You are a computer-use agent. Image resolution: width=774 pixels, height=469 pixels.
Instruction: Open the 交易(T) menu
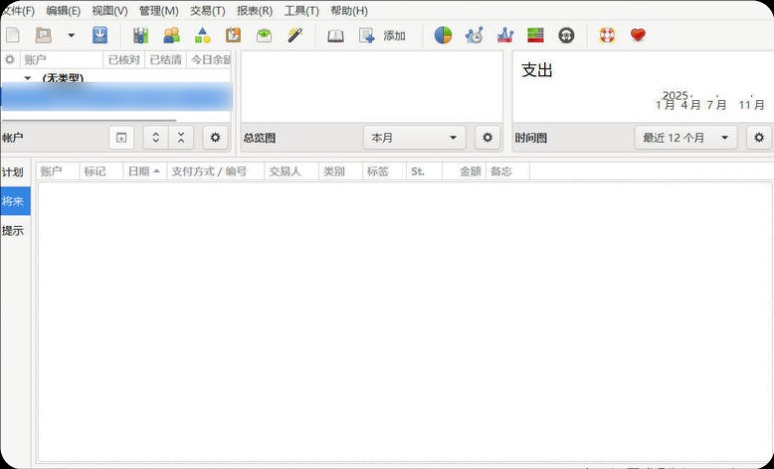[x=207, y=11]
